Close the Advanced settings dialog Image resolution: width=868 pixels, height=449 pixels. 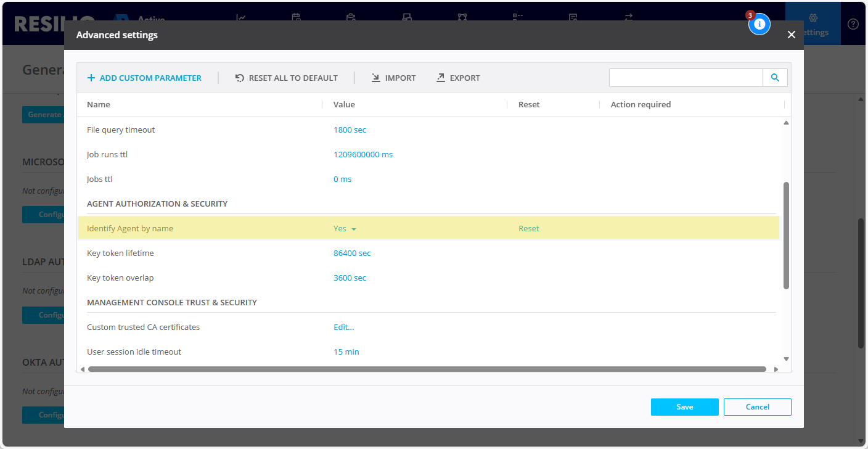[792, 35]
